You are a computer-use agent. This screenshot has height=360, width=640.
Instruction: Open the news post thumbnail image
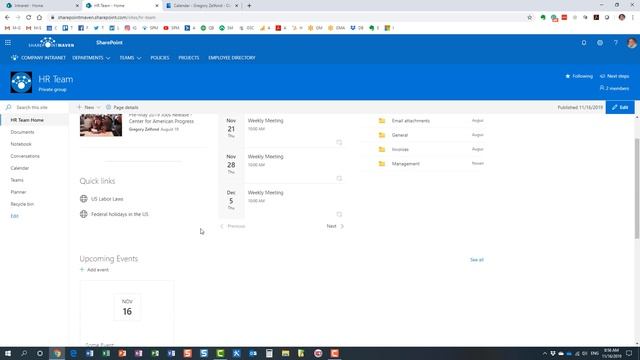click(101, 125)
